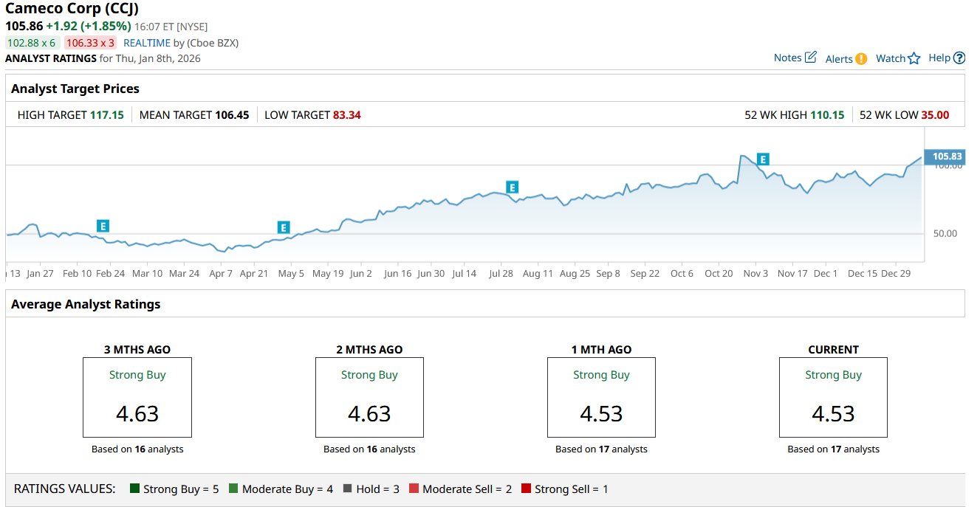Image resolution: width=980 pixels, height=507 pixels.
Task: Open the Alerts link
Action: (x=839, y=59)
